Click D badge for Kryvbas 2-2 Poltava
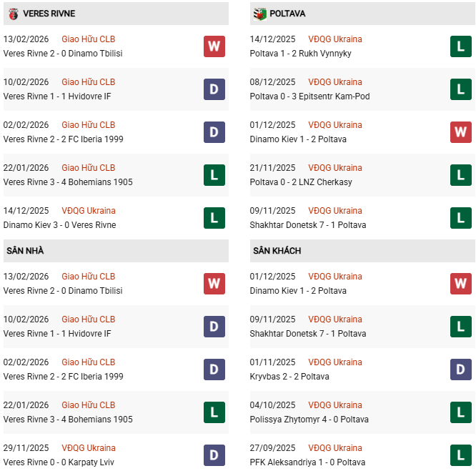The image size is (476, 471). pos(461,370)
